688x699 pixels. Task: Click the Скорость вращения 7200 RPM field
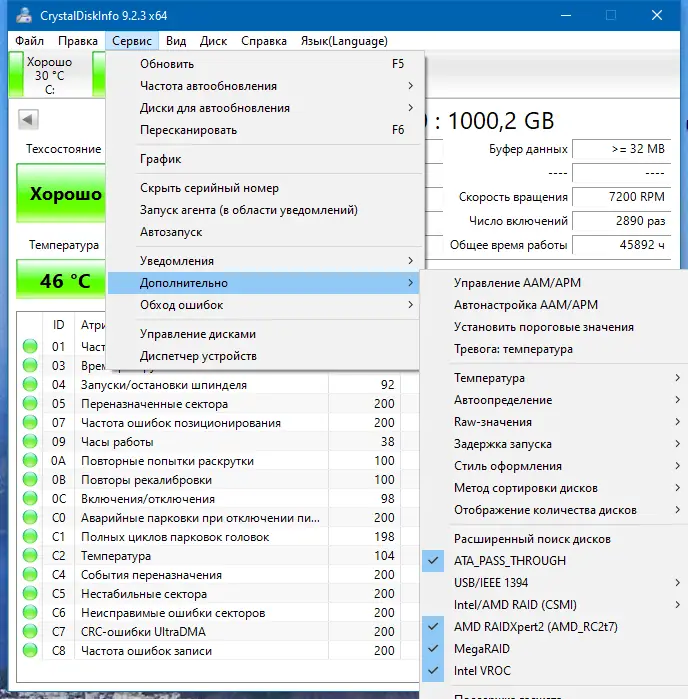point(621,197)
